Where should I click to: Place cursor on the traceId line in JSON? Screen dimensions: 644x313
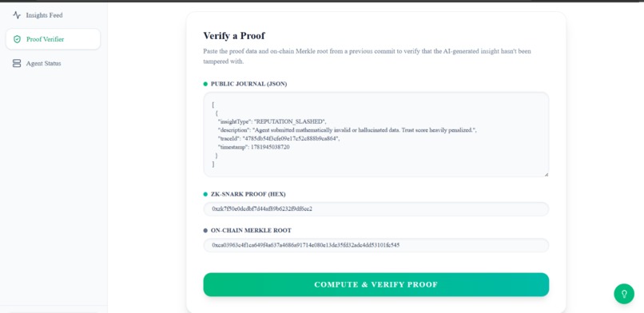280,139
